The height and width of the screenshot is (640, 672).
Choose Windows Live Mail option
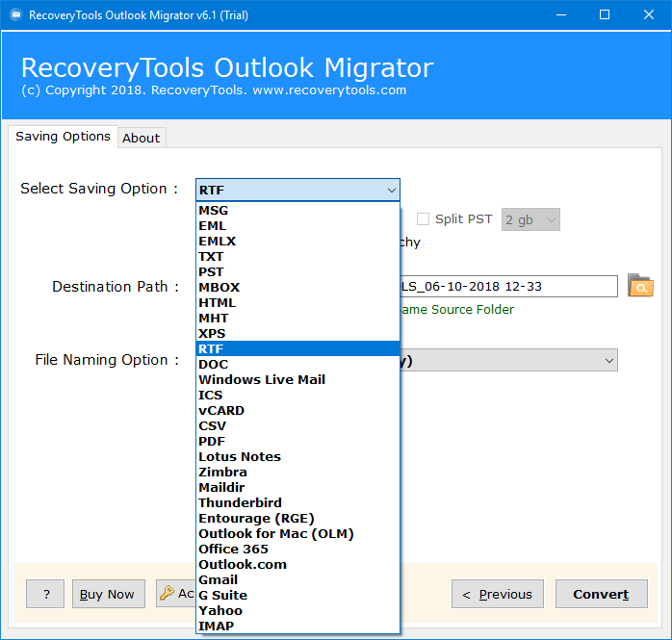click(297, 379)
